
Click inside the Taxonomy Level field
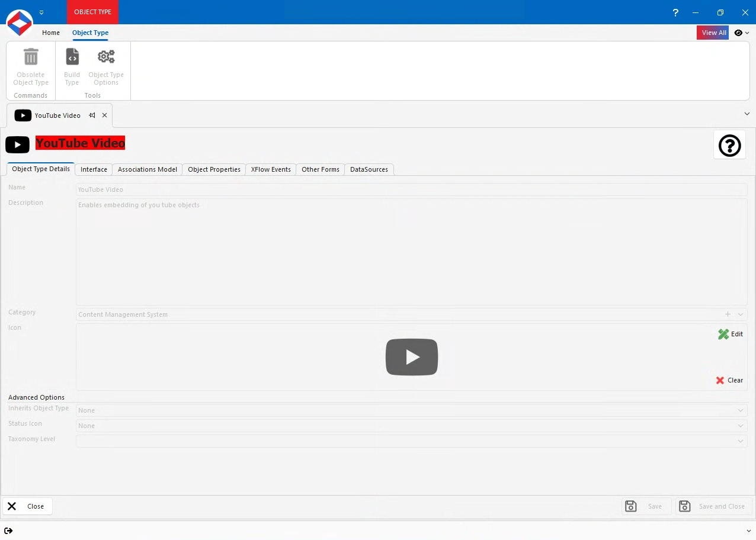[355, 441]
